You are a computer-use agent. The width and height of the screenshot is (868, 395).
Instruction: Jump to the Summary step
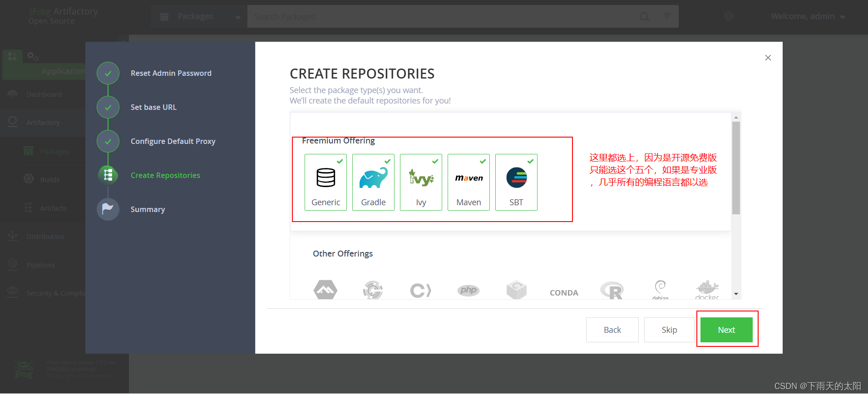click(x=148, y=209)
